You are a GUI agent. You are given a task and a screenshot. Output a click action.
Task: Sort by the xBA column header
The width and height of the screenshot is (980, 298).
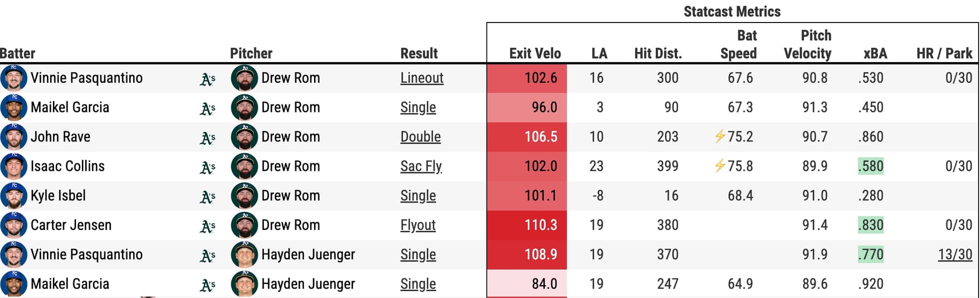click(x=875, y=53)
